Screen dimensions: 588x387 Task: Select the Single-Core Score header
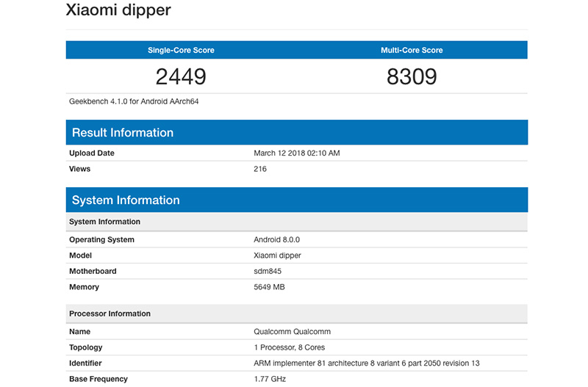(181, 50)
